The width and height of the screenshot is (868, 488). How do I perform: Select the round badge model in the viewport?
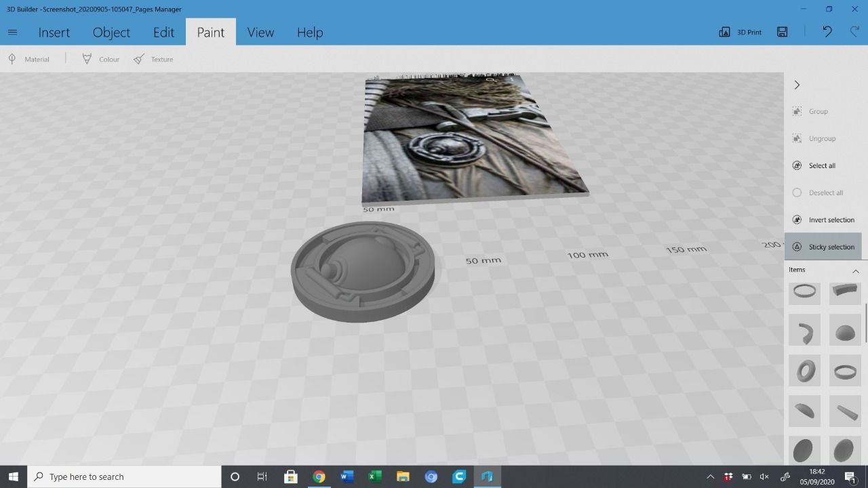(363, 272)
